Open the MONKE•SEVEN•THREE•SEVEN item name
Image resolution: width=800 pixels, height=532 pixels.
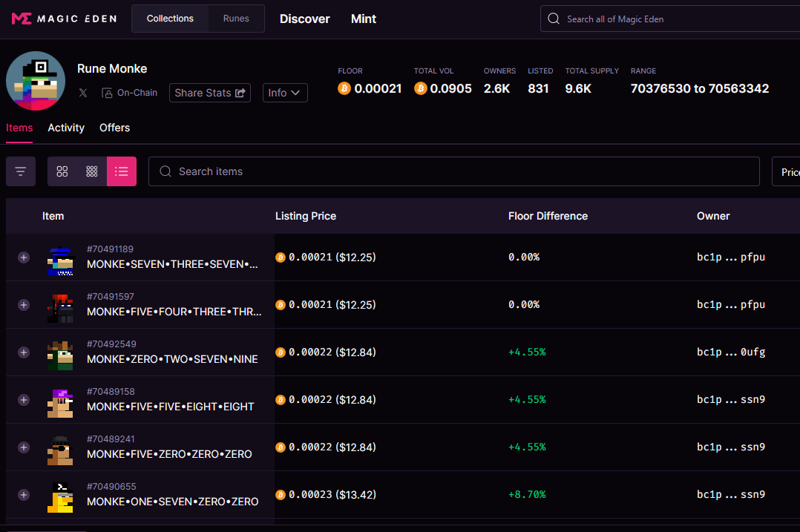172,264
